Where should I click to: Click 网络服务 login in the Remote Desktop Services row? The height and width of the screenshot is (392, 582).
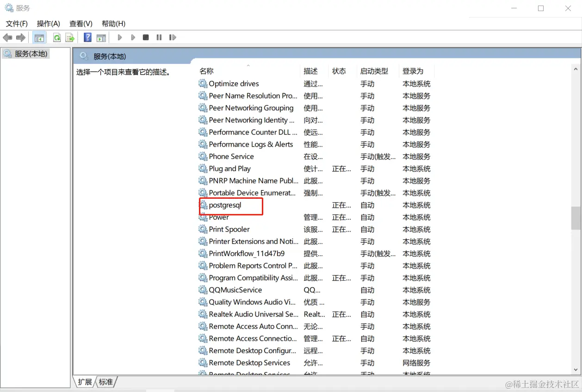(x=416, y=363)
